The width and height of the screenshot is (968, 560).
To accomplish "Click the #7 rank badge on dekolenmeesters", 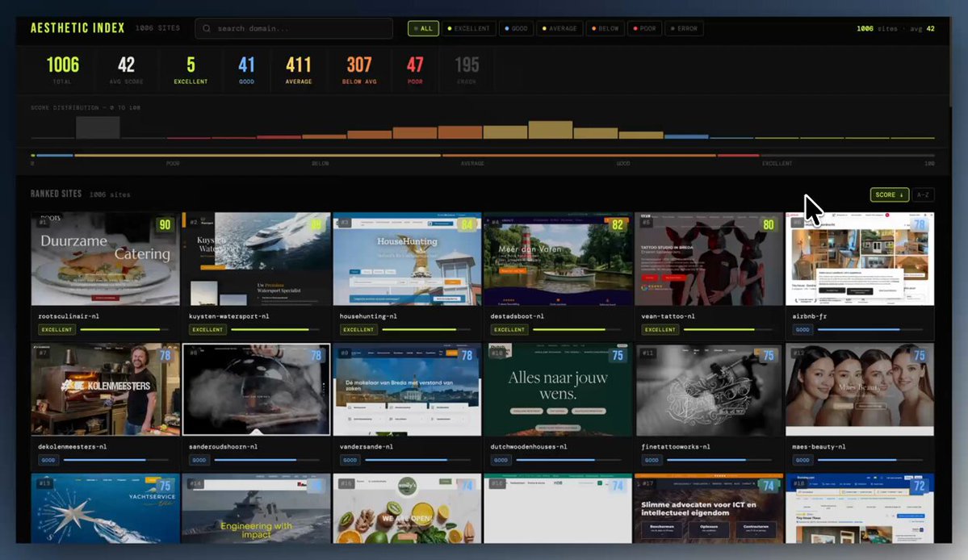I will 44,353.
